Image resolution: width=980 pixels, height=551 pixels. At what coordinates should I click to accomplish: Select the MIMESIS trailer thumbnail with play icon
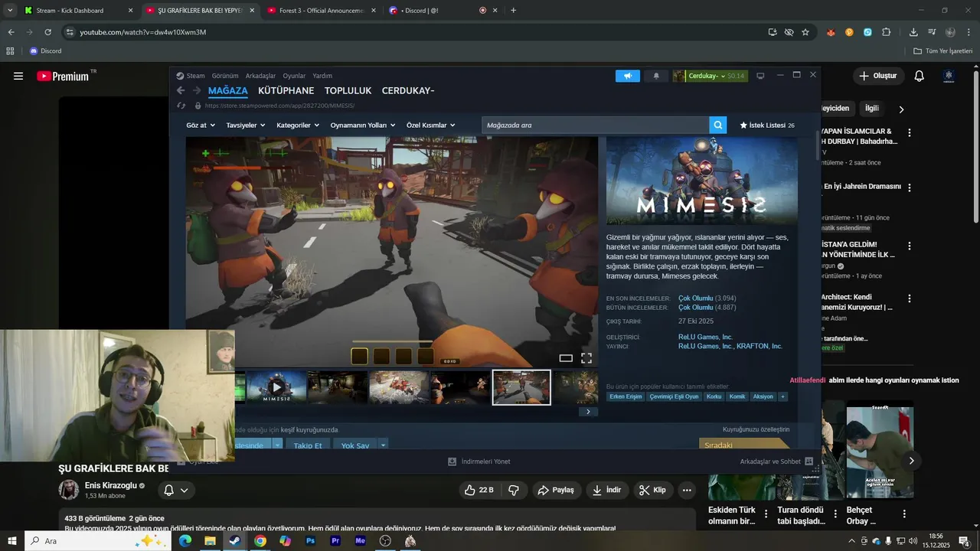[276, 387]
